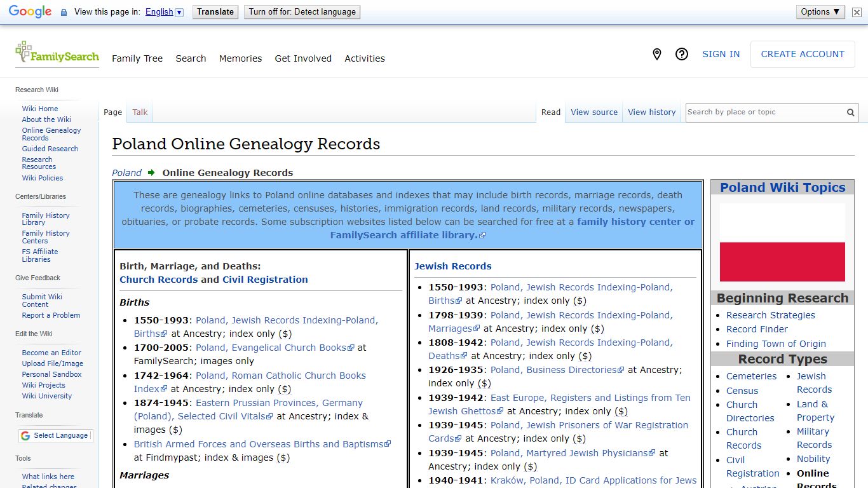Open Guided Research link

coord(50,149)
